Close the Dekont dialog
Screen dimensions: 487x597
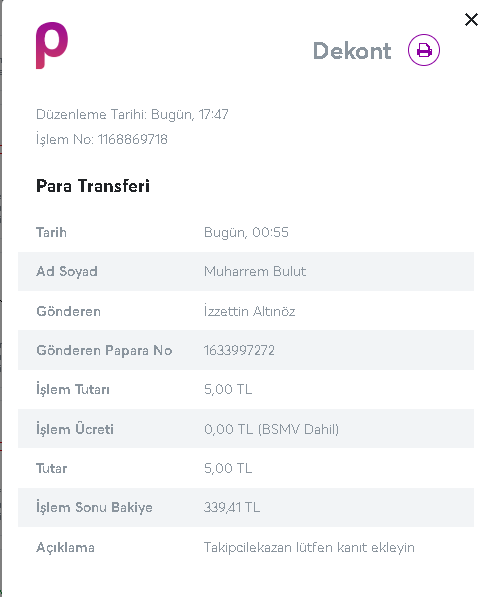point(471,19)
